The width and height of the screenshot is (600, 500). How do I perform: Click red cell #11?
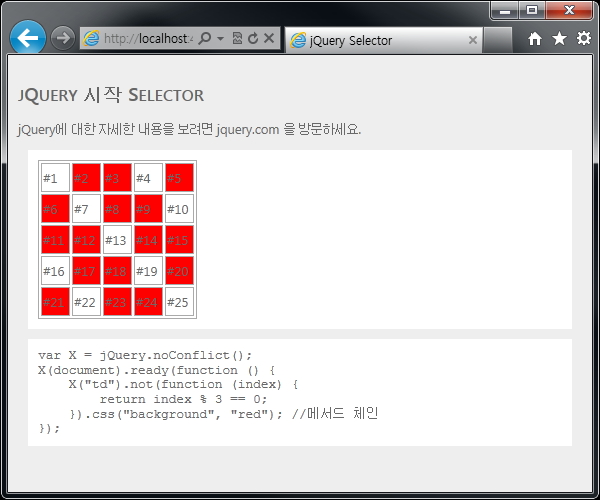(55, 239)
